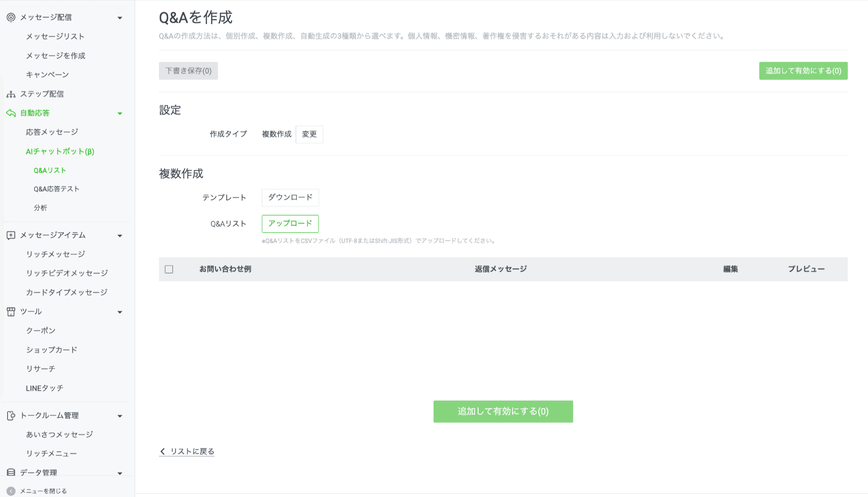Image resolution: width=868 pixels, height=497 pixels.
Task: Save drafts with 下書き保存(0) button
Action: click(188, 70)
